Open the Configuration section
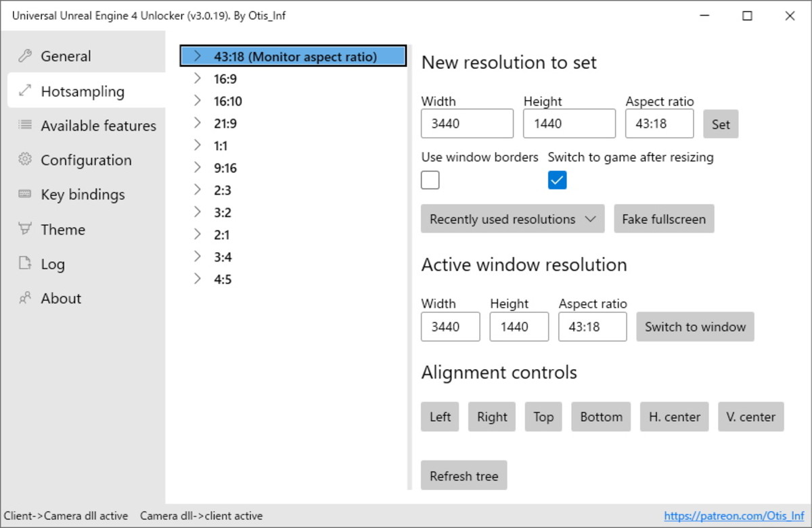The height and width of the screenshot is (528, 812). click(x=86, y=160)
